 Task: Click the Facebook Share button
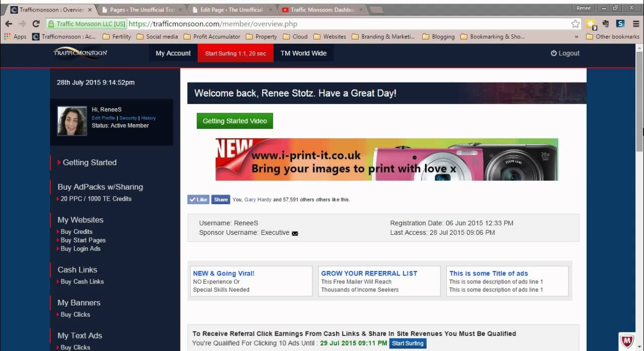pyautogui.click(x=220, y=199)
